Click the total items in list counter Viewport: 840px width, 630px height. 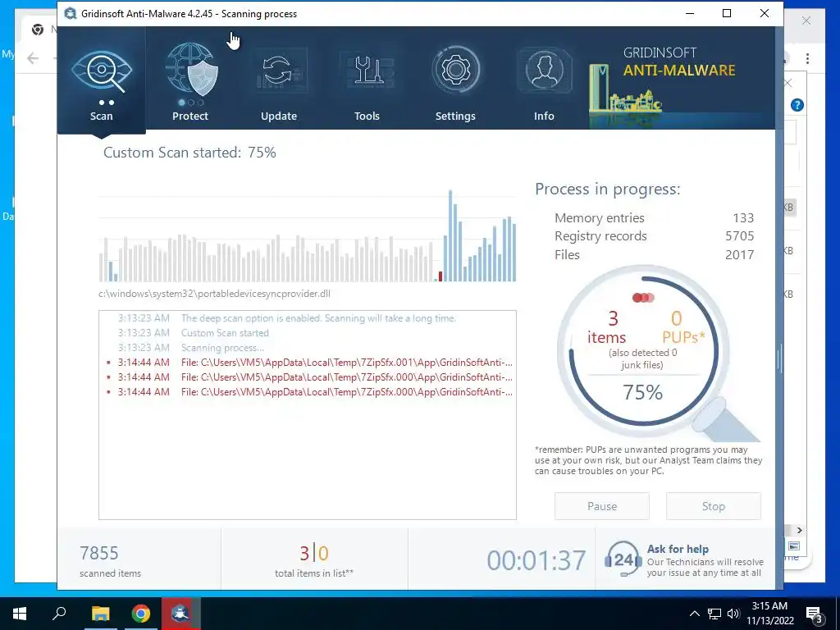pyautogui.click(x=314, y=561)
